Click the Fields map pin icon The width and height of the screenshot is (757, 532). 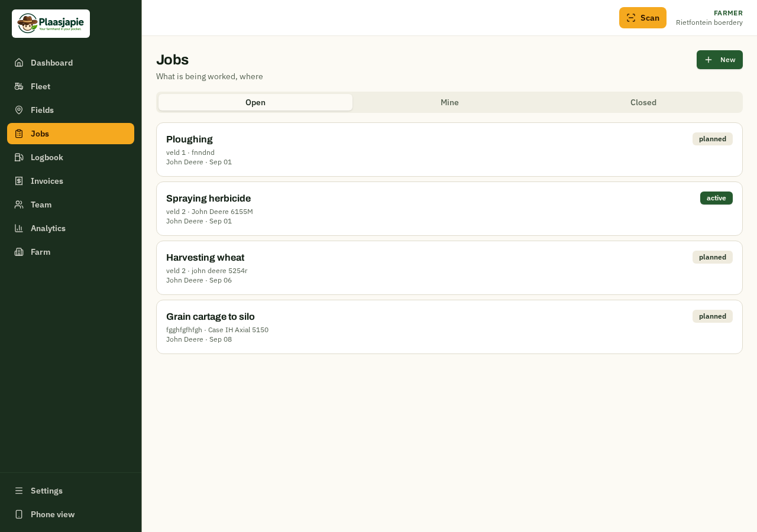[19, 110]
